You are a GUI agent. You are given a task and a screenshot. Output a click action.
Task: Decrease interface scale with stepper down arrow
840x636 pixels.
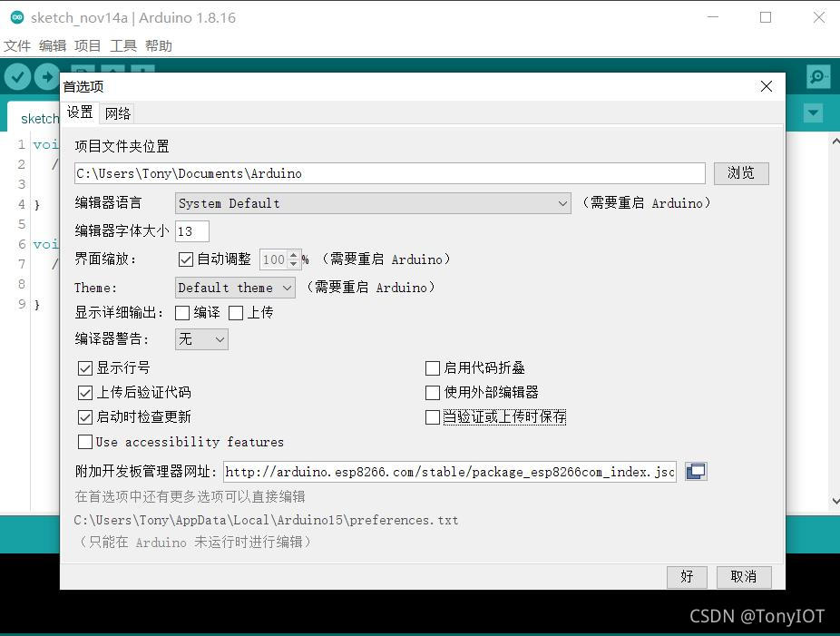(x=293, y=265)
